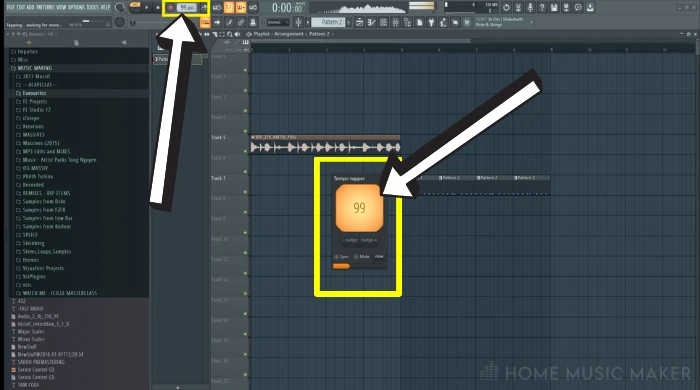
Task: Open the ADD menu
Action: point(30,8)
